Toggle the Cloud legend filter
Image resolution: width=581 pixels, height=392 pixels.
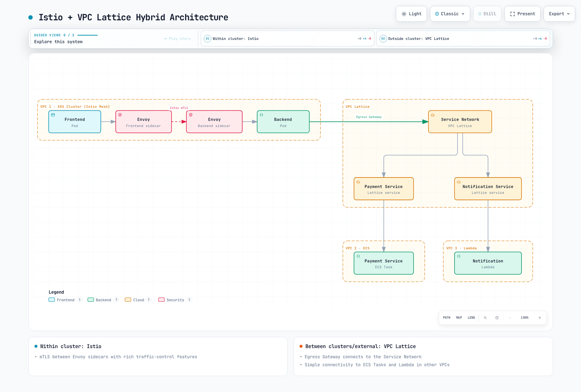[x=138, y=300]
